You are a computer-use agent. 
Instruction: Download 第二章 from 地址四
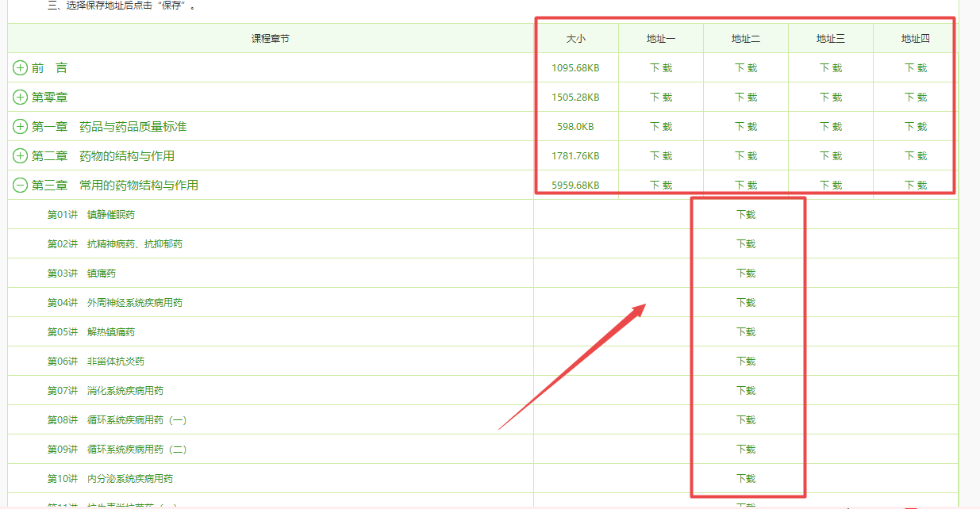click(916, 156)
